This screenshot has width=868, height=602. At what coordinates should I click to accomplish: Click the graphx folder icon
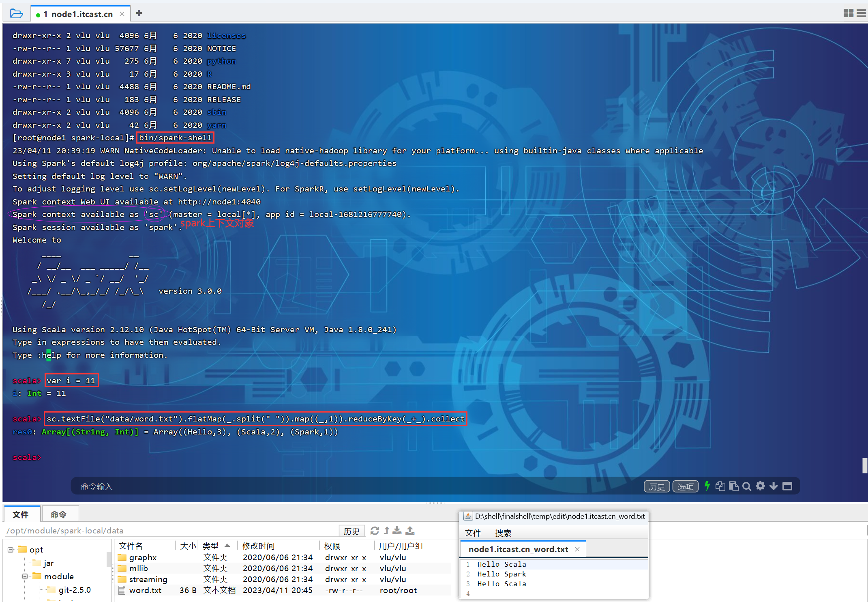point(122,557)
